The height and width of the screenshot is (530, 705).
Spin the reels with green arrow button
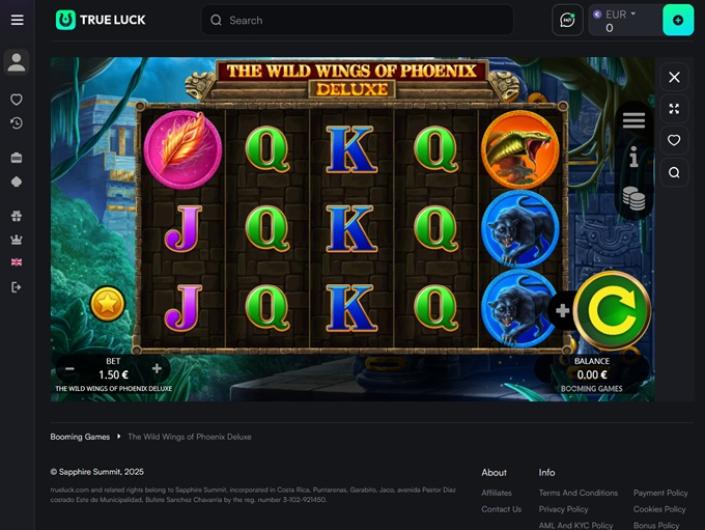(x=612, y=310)
